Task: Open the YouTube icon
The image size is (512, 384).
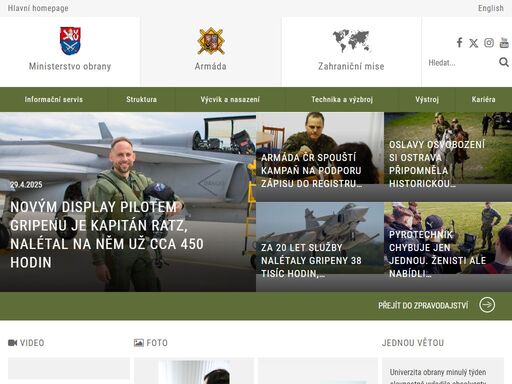Action: coord(504,43)
